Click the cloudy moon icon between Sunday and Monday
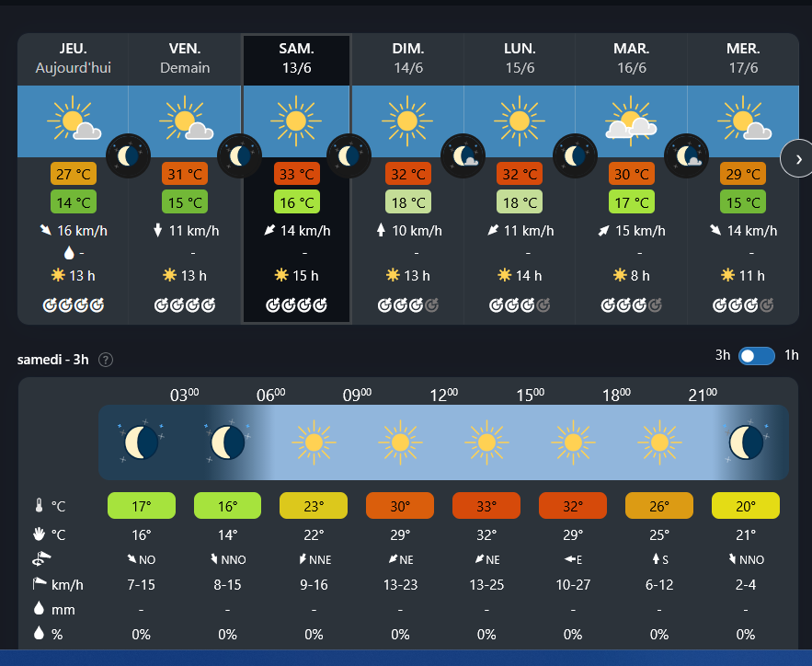 pos(463,155)
